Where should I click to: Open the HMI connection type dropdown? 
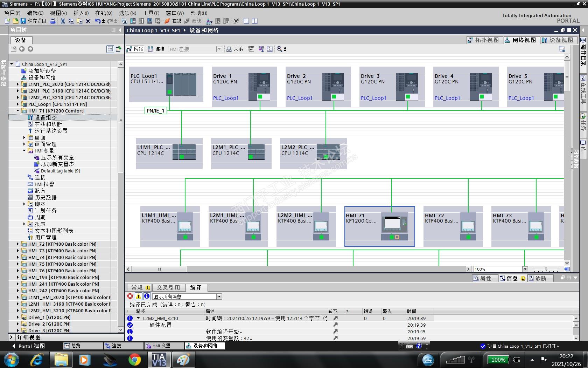click(219, 49)
